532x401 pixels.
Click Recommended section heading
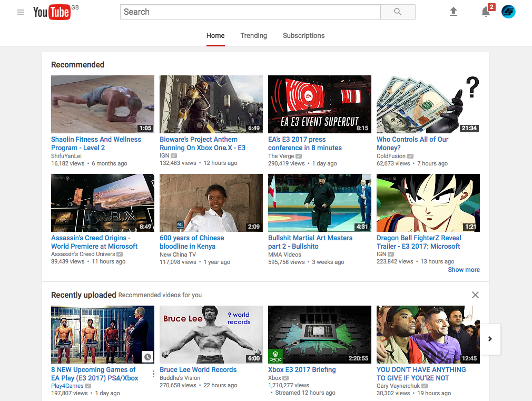coord(78,64)
